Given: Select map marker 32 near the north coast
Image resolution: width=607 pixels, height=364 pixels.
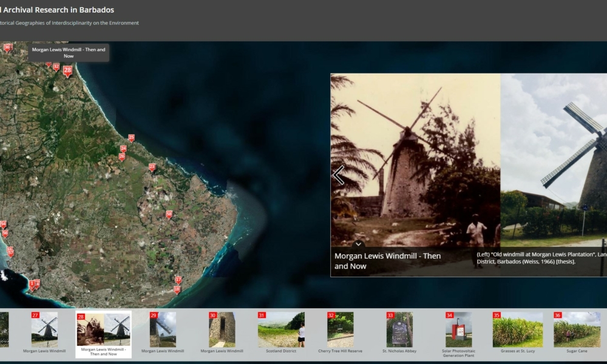Looking at the screenshot, I should (x=56, y=67).
